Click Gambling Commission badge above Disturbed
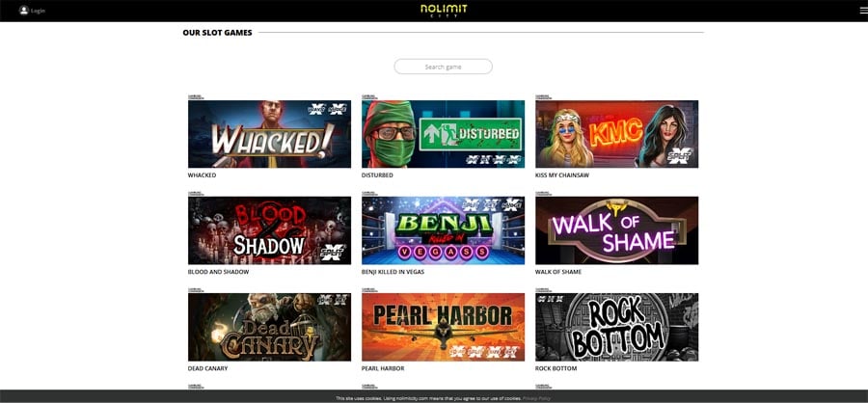The width and height of the screenshot is (868, 403). coord(369,96)
